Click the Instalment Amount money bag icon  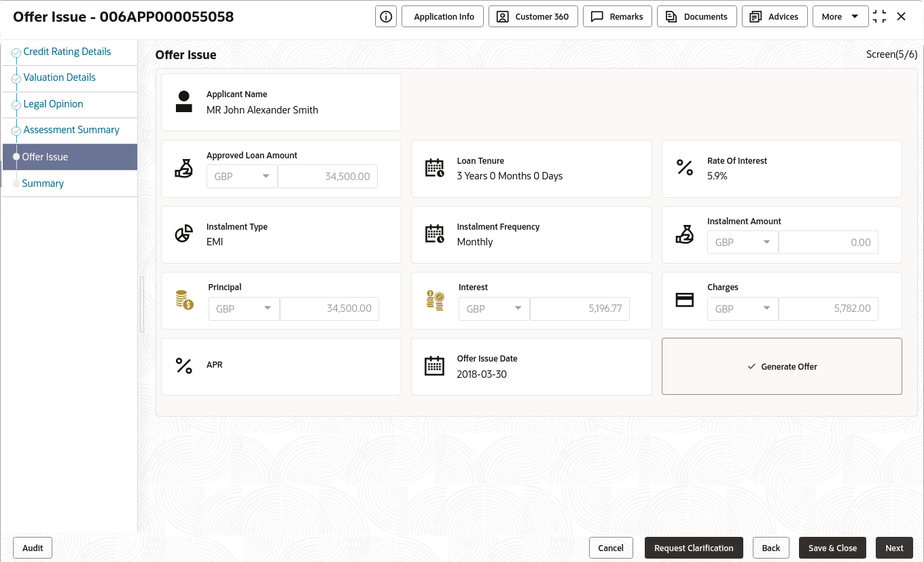click(685, 234)
